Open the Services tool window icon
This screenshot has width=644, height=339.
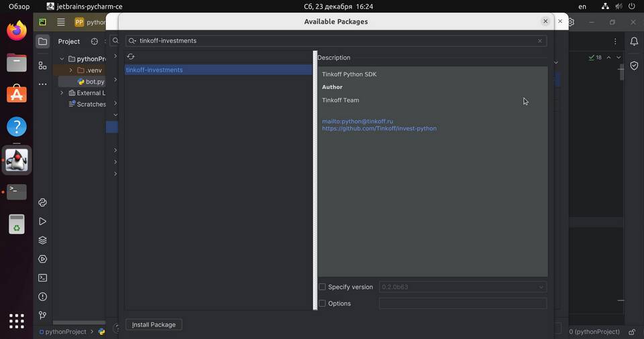[42, 259]
